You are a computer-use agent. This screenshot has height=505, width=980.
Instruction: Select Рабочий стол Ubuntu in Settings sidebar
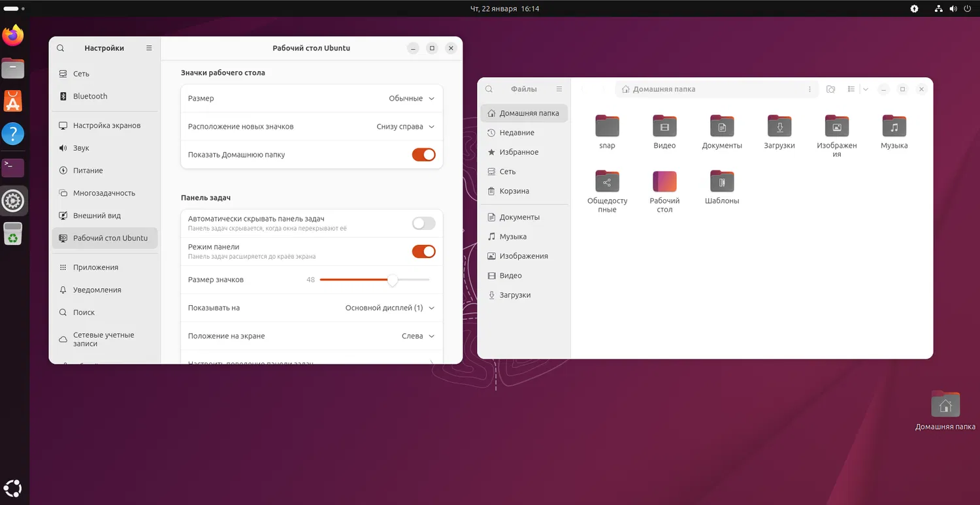(105, 238)
